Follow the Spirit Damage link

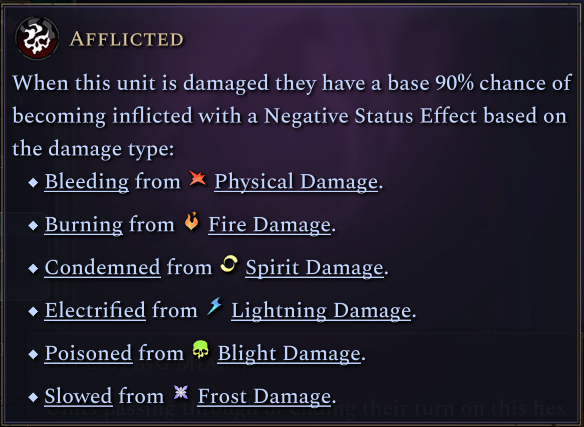[314, 268]
